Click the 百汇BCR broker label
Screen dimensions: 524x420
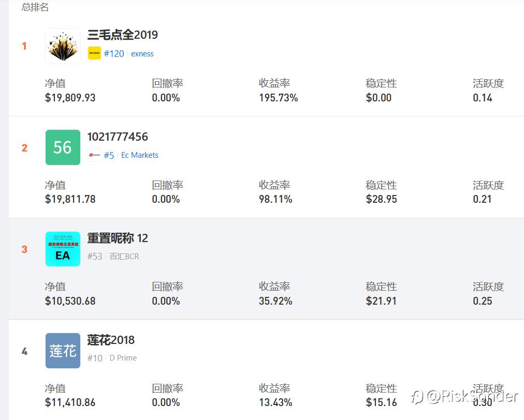pyautogui.click(x=124, y=257)
